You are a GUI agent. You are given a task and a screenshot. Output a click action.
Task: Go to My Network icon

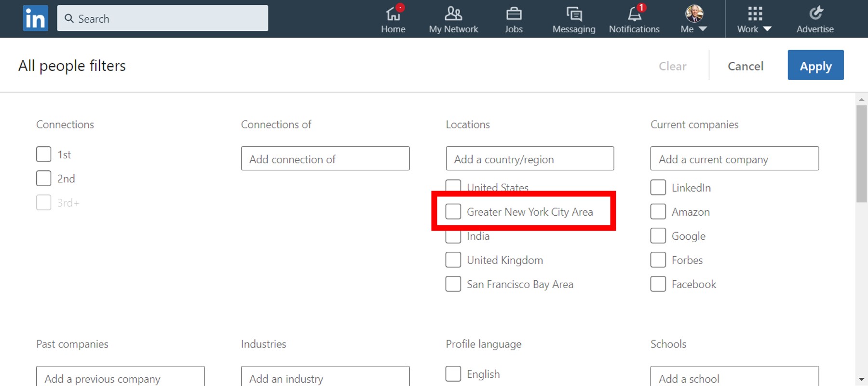pos(453,14)
